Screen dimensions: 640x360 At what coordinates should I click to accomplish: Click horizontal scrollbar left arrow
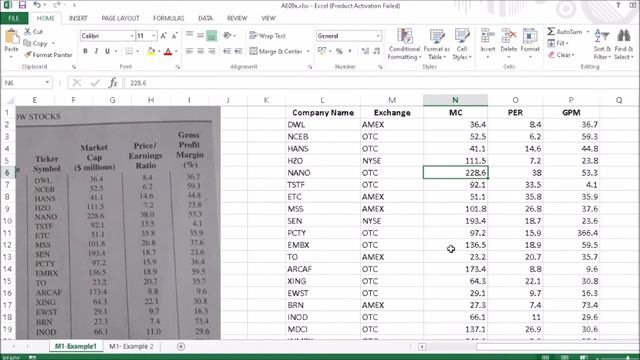coord(422,347)
